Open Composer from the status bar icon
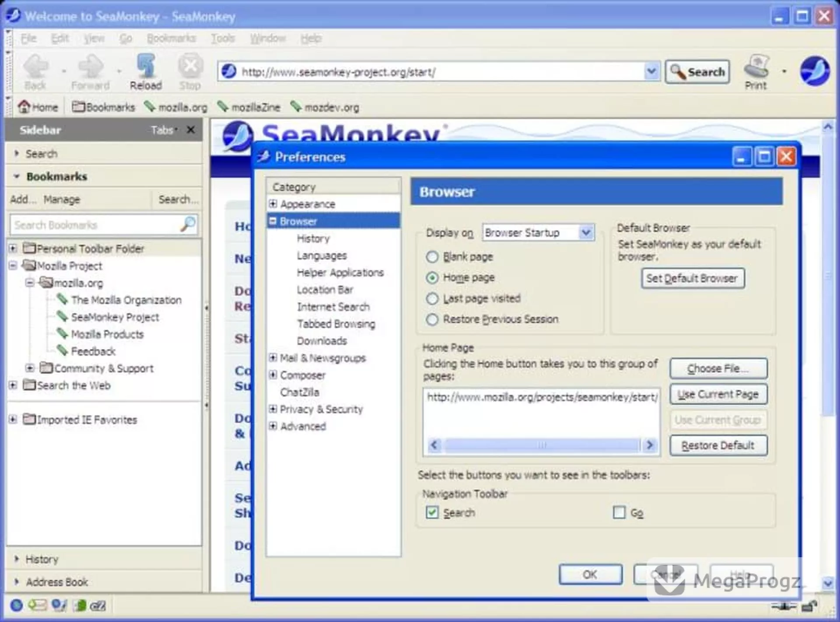 pos(59,605)
